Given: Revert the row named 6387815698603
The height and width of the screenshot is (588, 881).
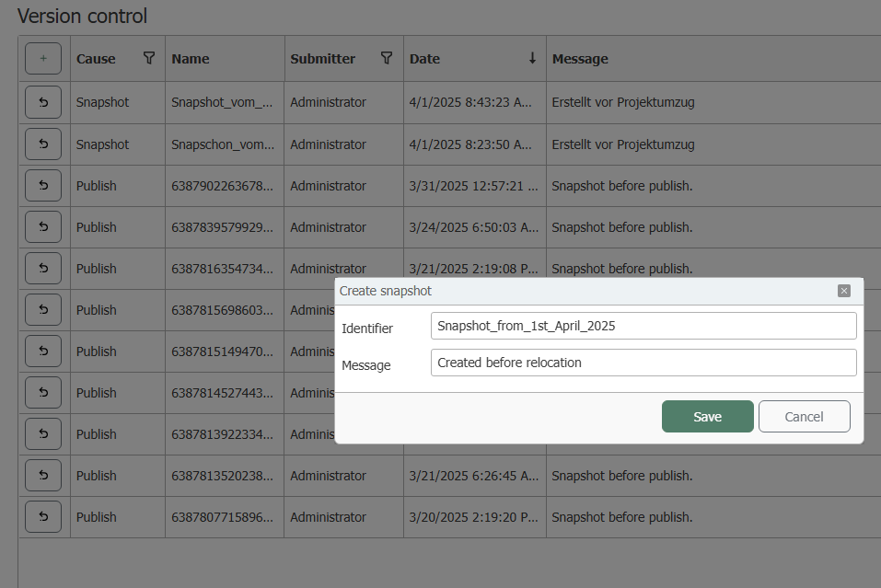Looking at the screenshot, I should [43, 310].
